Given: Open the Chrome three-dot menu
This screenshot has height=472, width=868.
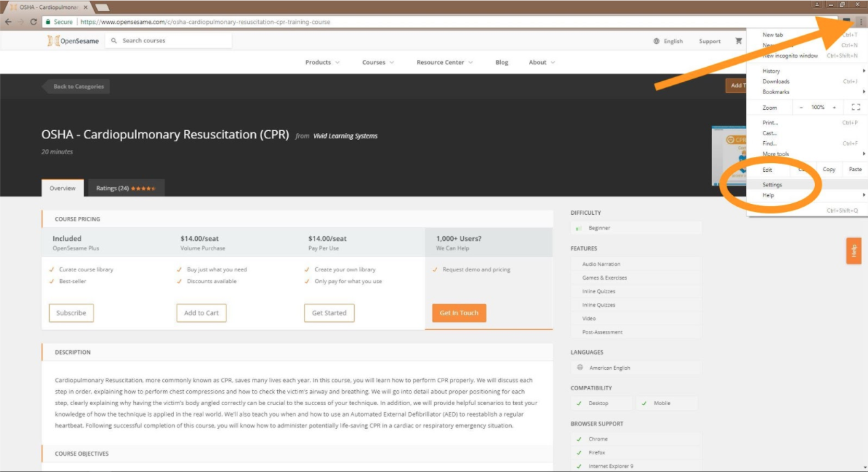Looking at the screenshot, I should tap(861, 22).
